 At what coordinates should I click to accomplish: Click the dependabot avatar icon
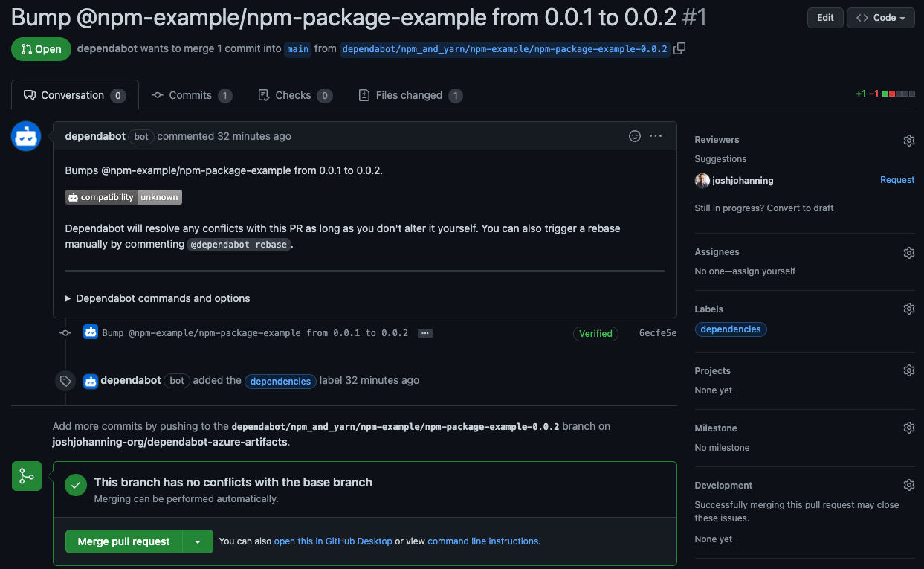[26, 137]
